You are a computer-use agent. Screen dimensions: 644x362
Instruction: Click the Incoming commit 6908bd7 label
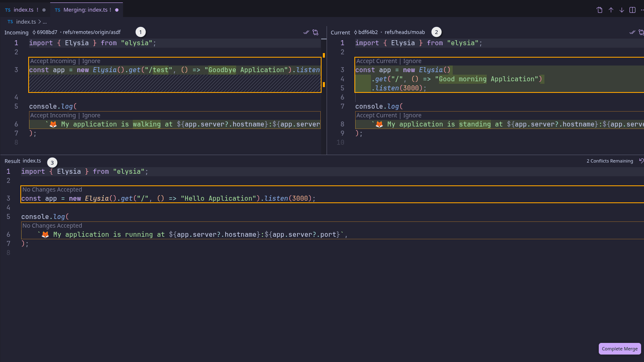pos(45,32)
